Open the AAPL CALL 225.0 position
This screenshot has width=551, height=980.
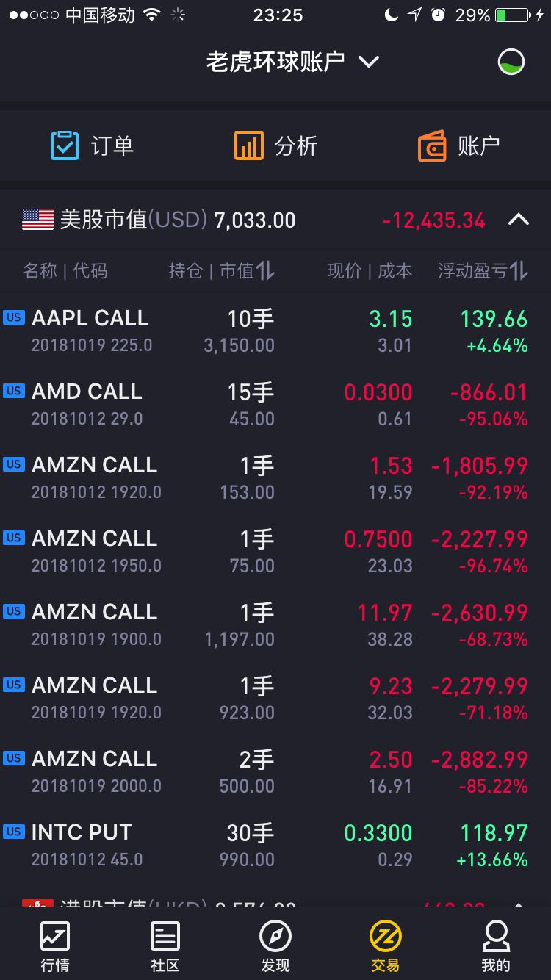275,330
